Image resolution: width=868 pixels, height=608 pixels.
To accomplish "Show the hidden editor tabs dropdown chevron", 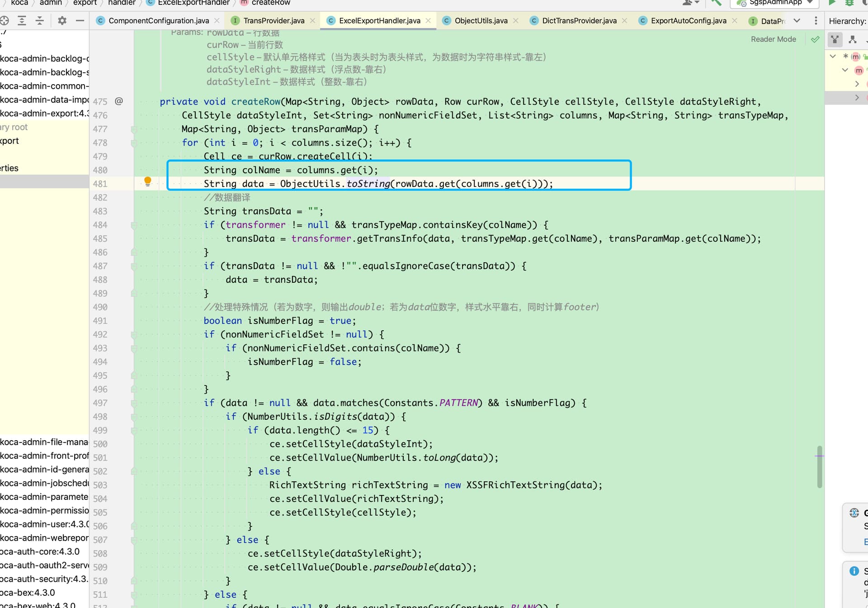I will click(x=797, y=21).
